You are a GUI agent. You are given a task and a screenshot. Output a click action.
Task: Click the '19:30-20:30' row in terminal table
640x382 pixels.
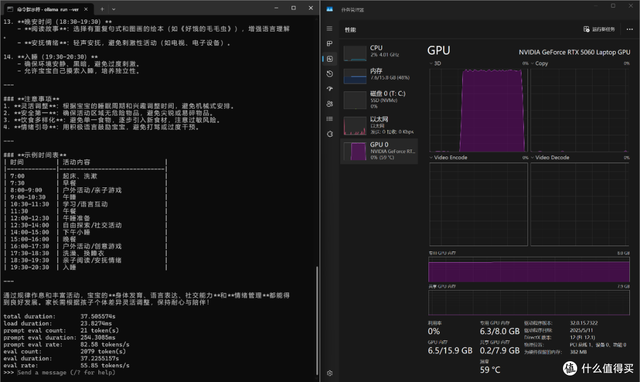point(85,267)
